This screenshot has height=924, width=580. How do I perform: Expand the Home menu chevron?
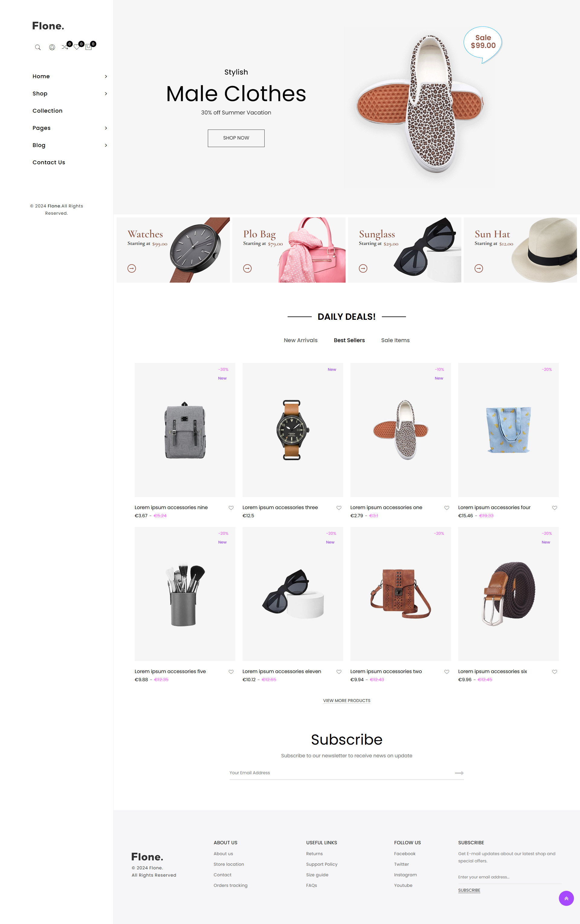point(106,76)
